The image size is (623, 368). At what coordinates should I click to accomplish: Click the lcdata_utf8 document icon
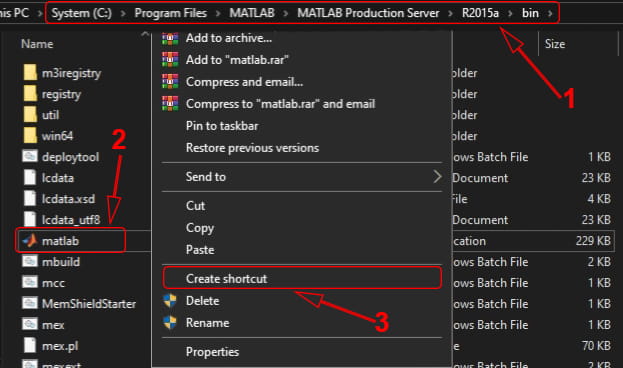coord(30,220)
